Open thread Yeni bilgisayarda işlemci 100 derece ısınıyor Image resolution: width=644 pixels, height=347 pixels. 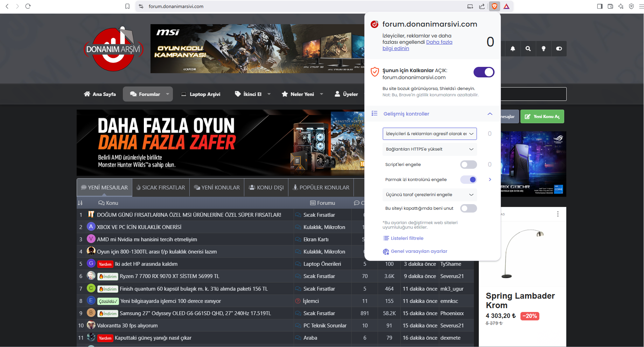[171, 301]
